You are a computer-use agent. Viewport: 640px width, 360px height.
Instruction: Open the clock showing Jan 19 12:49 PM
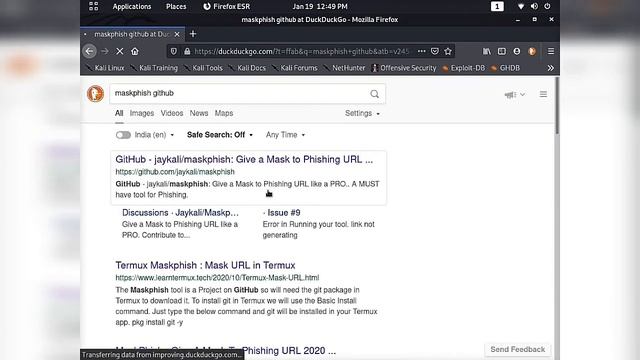pyautogui.click(x=320, y=7)
